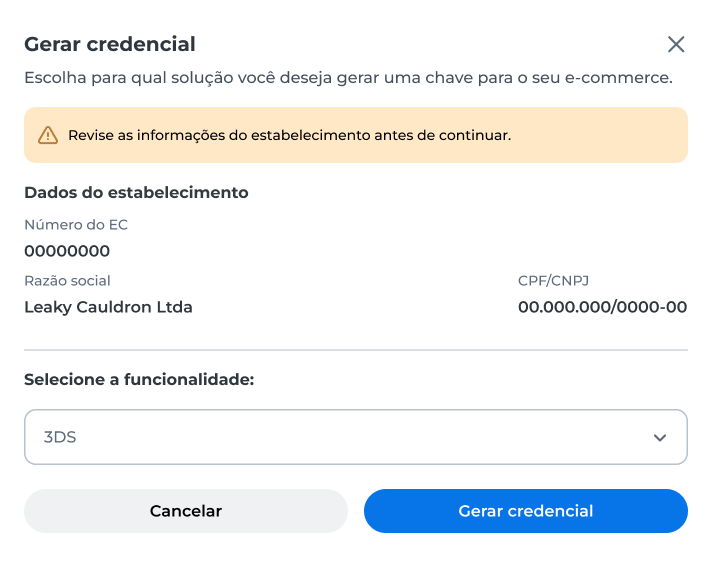The height and width of the screenshot is (565, 712).
Task: Click the 'Gerar credencial' dialog title
Action: [x=110, y=45]
